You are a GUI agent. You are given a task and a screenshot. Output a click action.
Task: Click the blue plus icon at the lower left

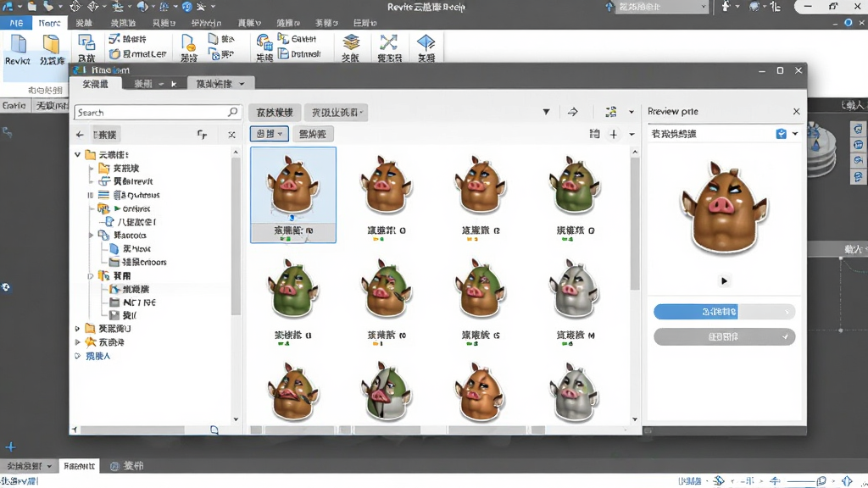coord(10,446)
